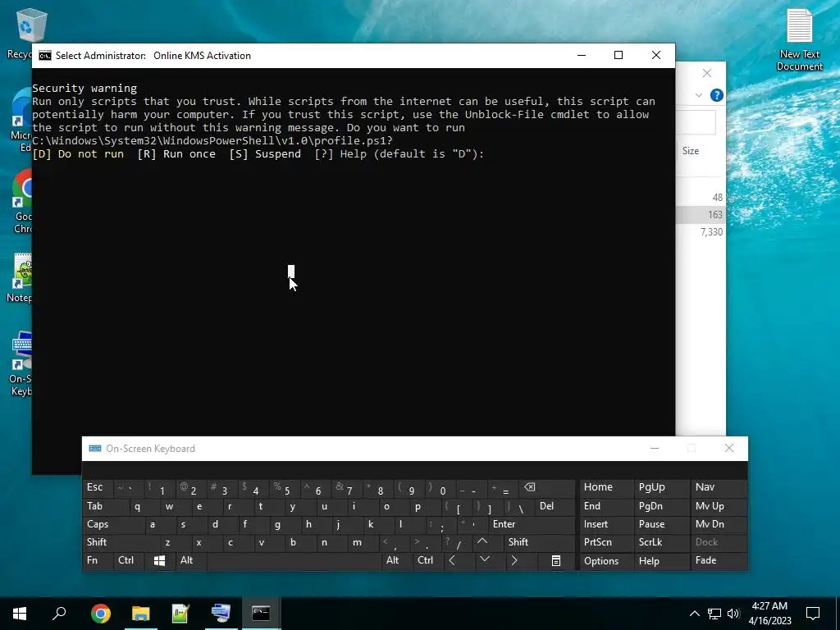This screenshot has width=840, height=630.
Task: Tap the PgDn key on the keyboard
Action: point(662,506)
